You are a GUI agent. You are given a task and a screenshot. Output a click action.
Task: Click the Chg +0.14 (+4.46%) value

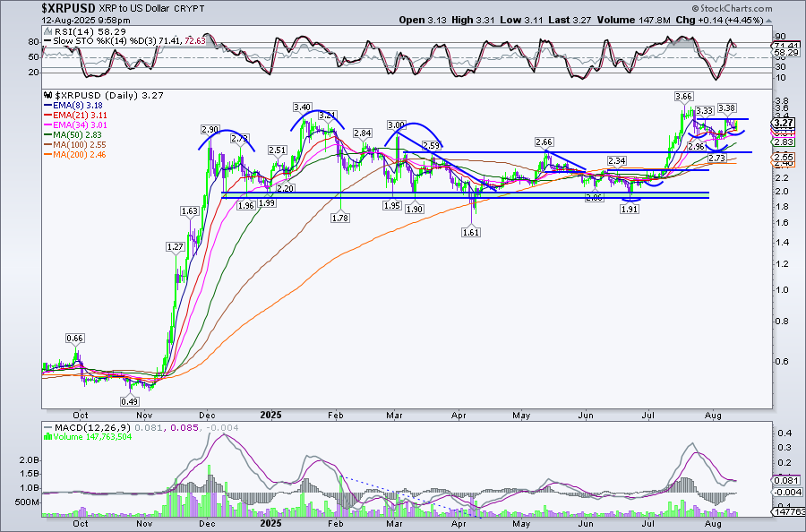pos(720,20)
